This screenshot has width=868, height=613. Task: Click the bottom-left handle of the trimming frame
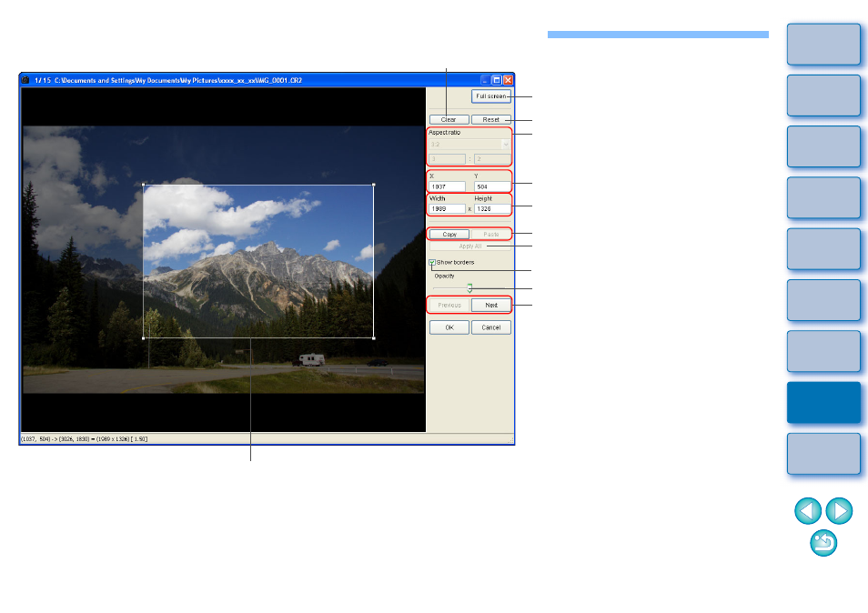coord(144,337)
